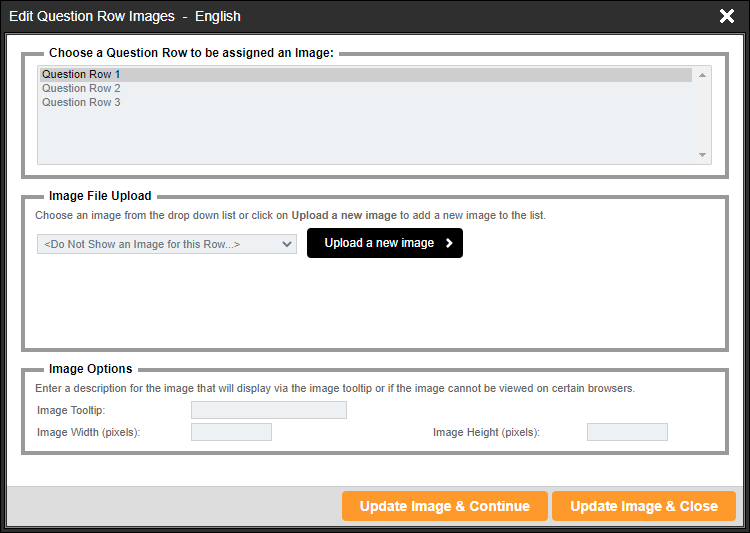750x533 pixels.
Task: Click Update Image & Continue
Action: [444, 506]
